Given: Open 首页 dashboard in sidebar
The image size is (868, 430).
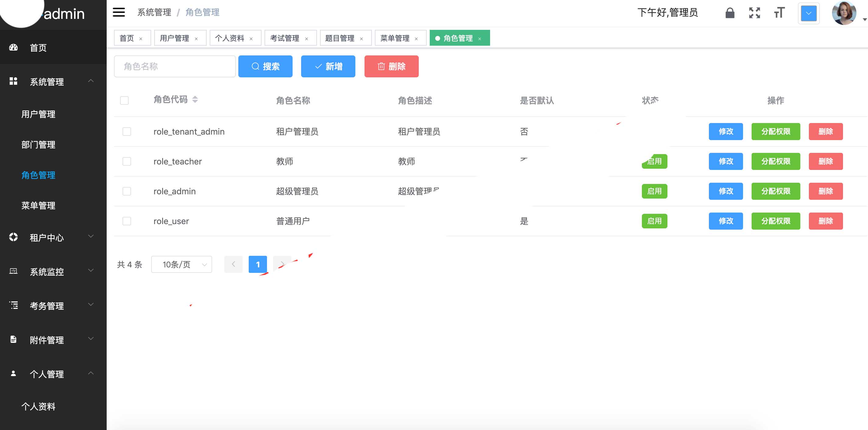Looking at the screenshot, I should (x=38, y=48).
